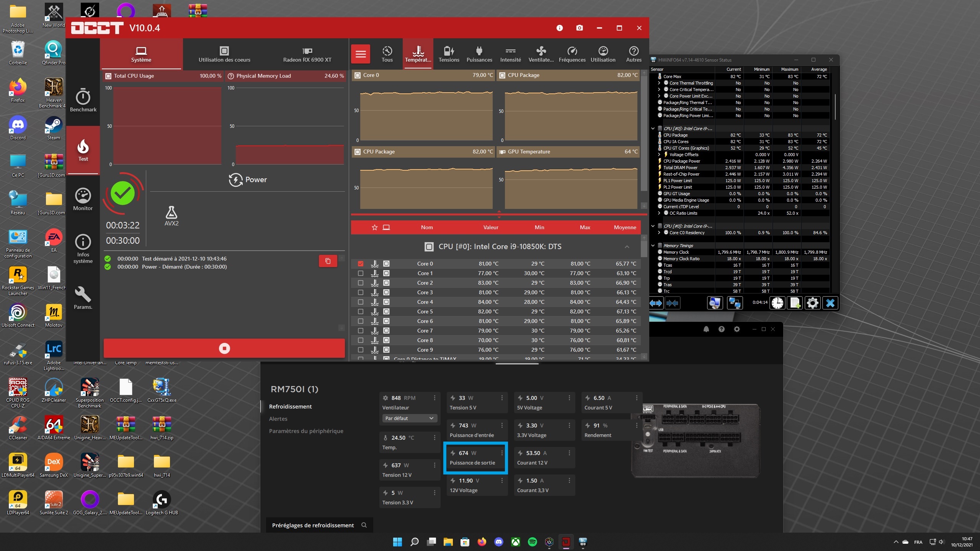Image resolution: width=980 pixels, height=551 pixels.
Task: Click the HWiNFO reset clock button
Action: pos(777,303)
